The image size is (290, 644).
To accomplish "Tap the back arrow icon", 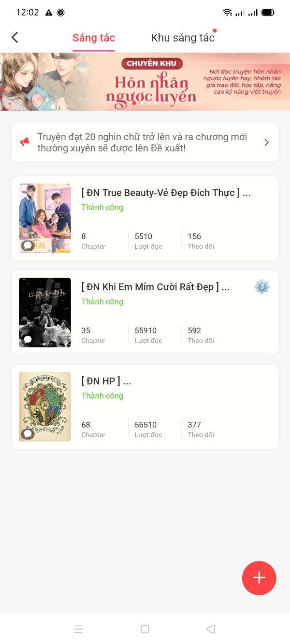I will point(15,37).
